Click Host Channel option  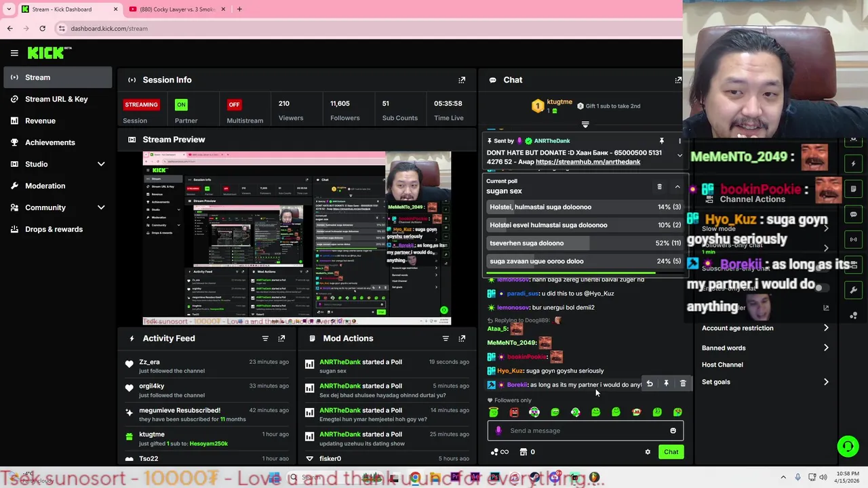pos(722,365)
